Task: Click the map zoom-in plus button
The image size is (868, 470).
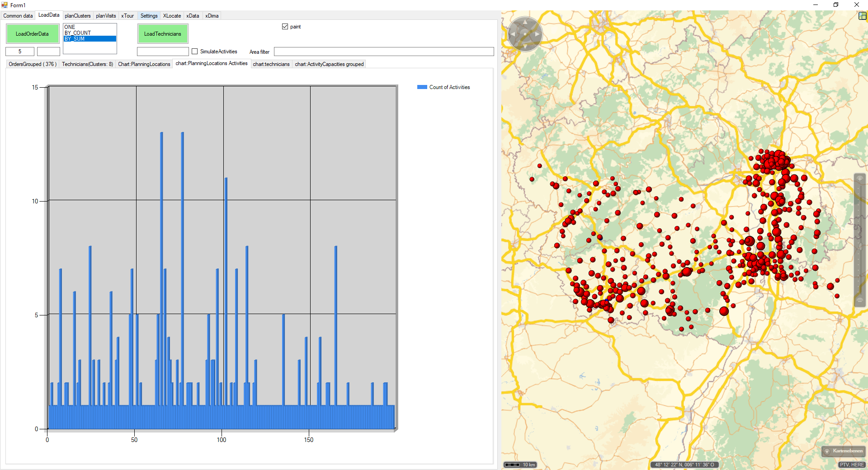Action: tap(860, 179)
